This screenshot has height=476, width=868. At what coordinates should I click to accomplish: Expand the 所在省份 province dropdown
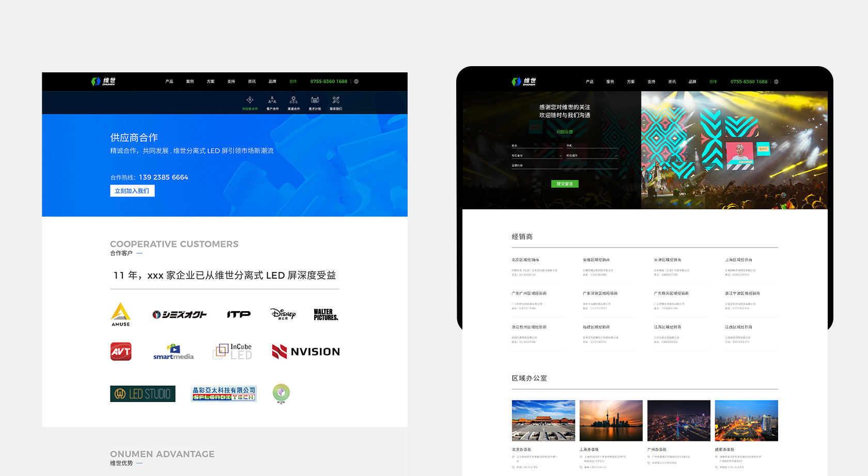pos(536,156)
